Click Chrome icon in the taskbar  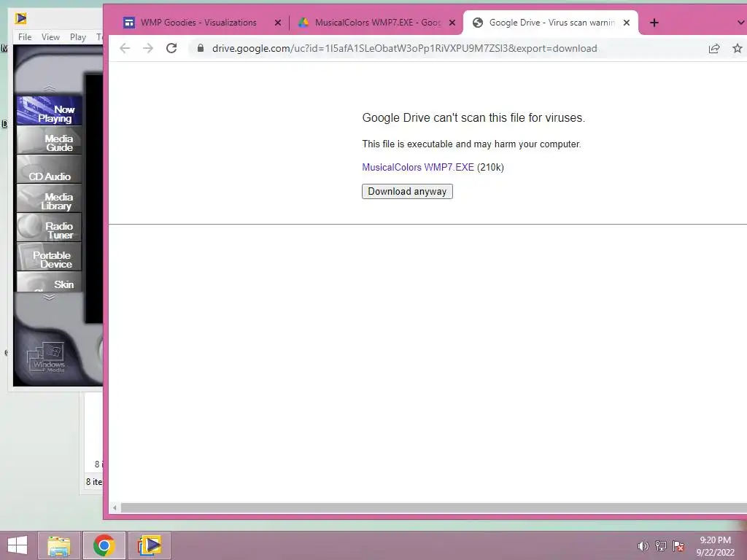click(104, 545)
